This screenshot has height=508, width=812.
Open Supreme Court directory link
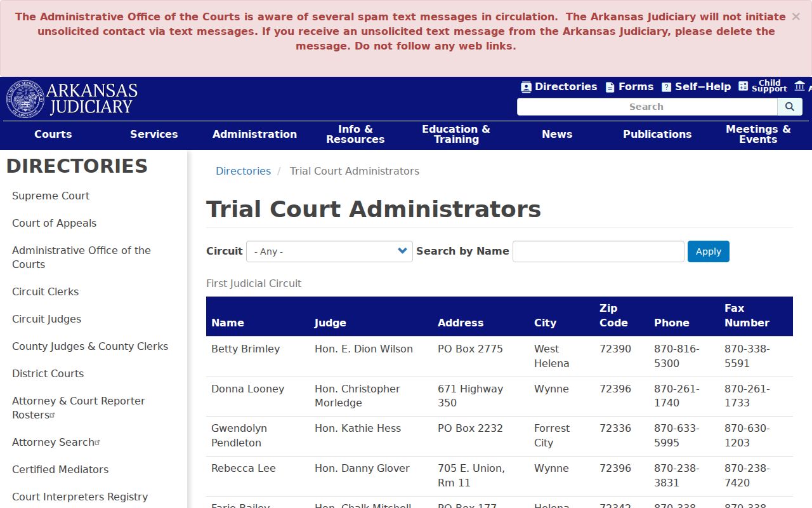point(51,196)
